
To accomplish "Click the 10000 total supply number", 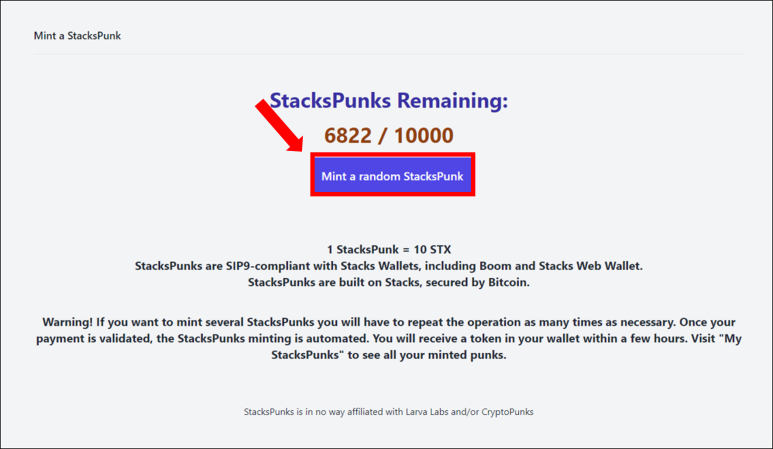I will [423, 135].
